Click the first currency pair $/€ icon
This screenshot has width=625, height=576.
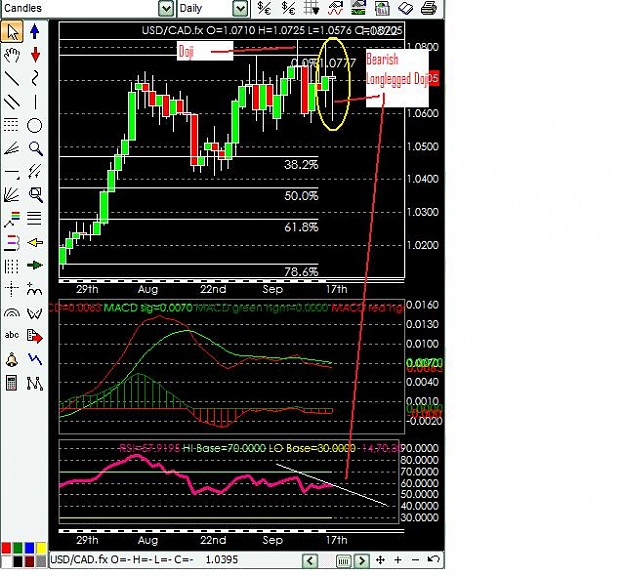pyautogui.click(x=265, y=8)
